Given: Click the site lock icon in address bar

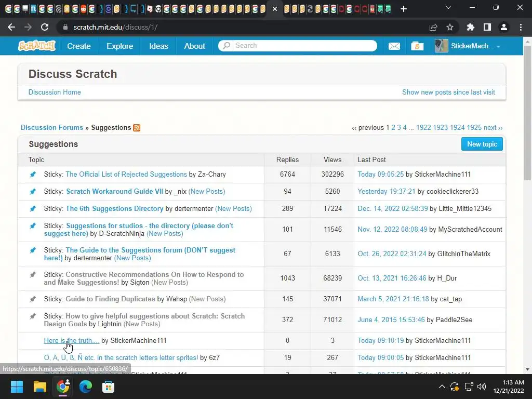Looking at the screenshot, I should [x=65, y=27].
